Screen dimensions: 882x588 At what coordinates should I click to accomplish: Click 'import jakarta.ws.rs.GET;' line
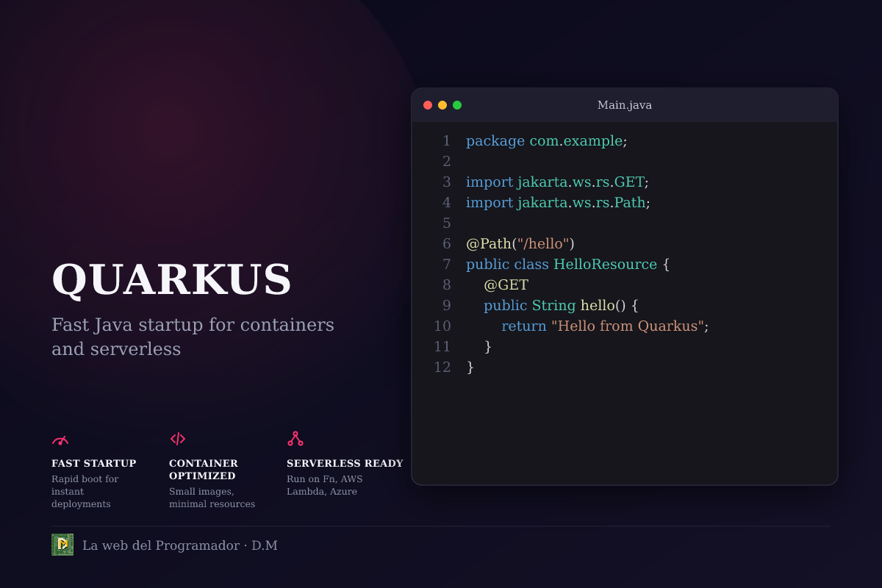coord(557,182)
